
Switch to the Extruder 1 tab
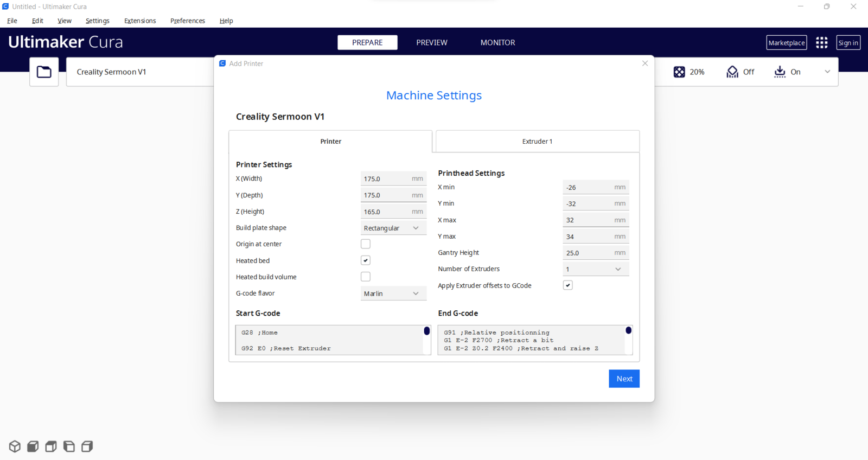point(537,141)
